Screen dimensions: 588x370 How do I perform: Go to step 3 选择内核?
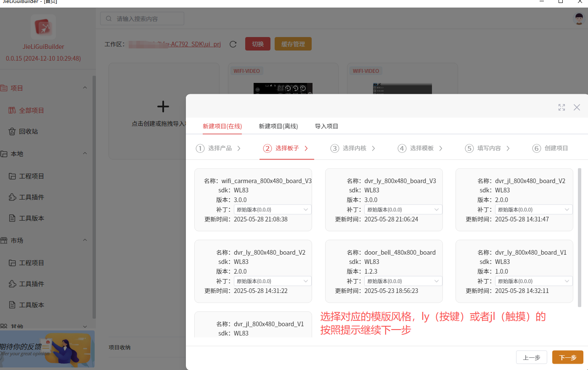point(353,148)
